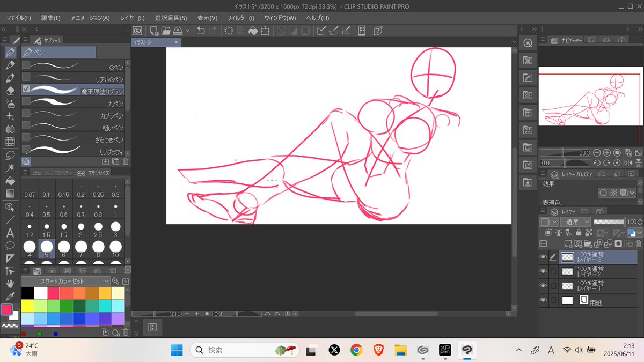Pick the black color swatch

(27, 293)
